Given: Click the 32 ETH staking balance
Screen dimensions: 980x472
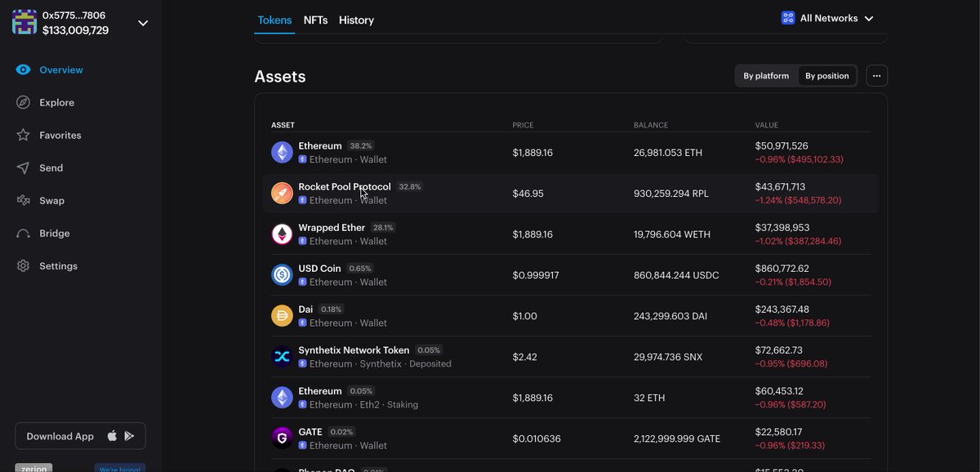Looking at the screenshot, I should 649,398.
